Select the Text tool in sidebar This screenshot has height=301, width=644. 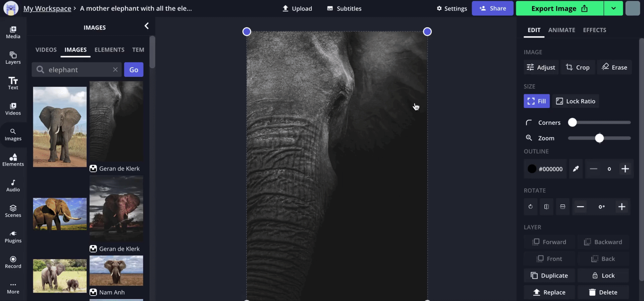pyautogui.click(x=13, y=83)
